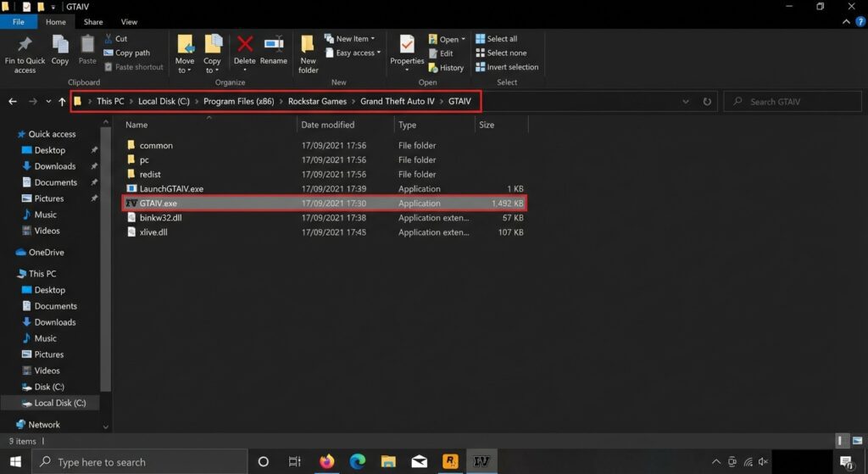The image size is (868, 474).
Task: Click the Delete icon in ribbon
Action: click(244, 45)
